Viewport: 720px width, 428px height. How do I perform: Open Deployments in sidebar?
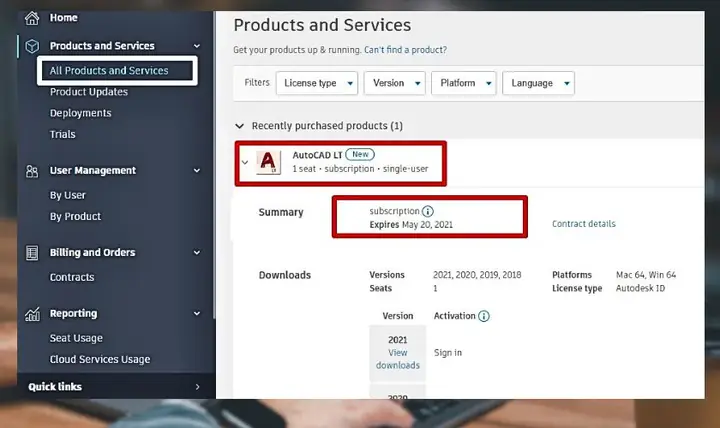81,113
